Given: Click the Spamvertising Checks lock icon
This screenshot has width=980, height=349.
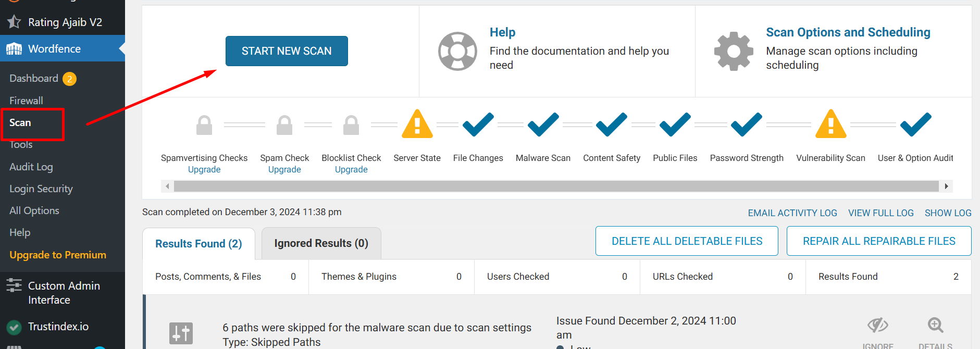Looking at the screenshot, I should [204, 125].
